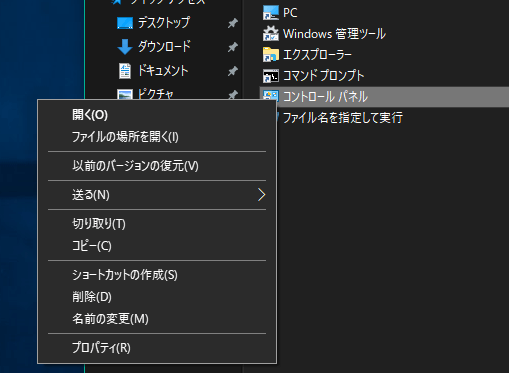
Task: Select ショートカットの作成(S)
Action: (x=157, y=275)
